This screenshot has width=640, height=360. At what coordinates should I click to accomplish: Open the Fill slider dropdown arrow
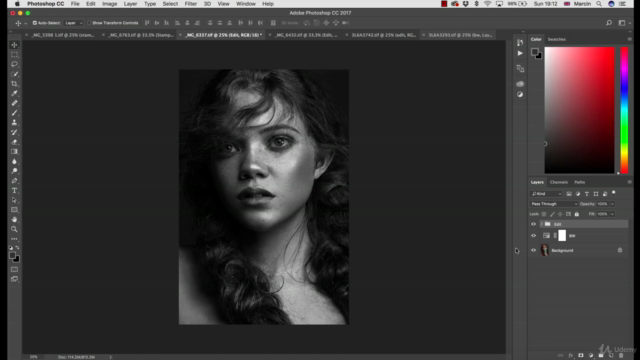tap(612, 214)
